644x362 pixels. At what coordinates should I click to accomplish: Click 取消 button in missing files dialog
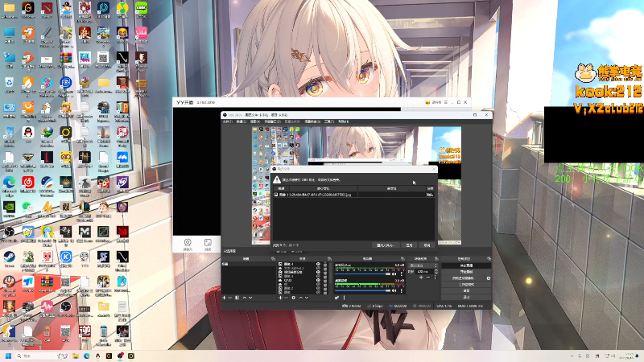(427, 245)
